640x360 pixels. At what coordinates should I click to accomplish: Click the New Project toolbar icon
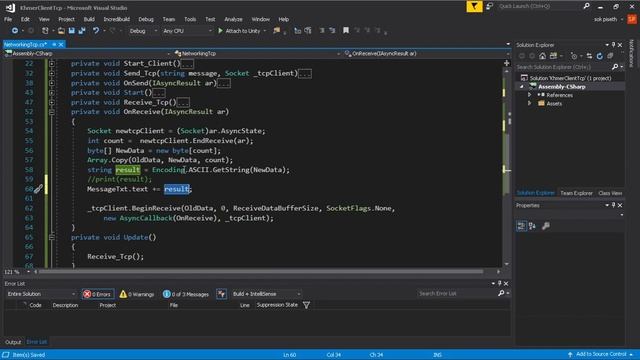[x=45, y=31]
